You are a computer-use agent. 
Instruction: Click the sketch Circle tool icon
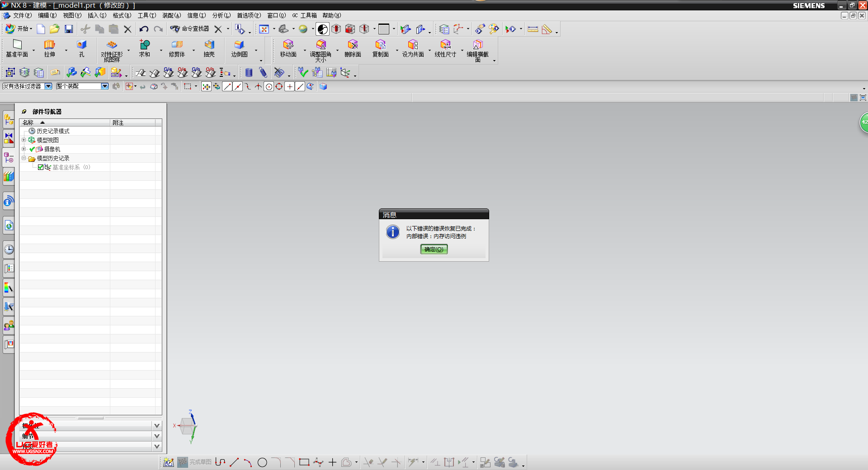pos(262,462)
